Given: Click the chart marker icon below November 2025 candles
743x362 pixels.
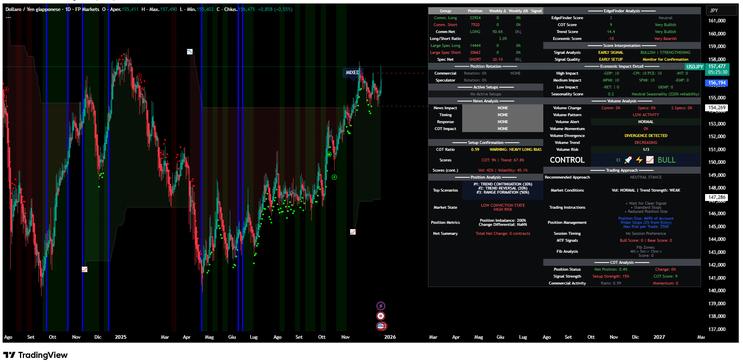Looking at the screenshot, I should click(x=353, y=232).
